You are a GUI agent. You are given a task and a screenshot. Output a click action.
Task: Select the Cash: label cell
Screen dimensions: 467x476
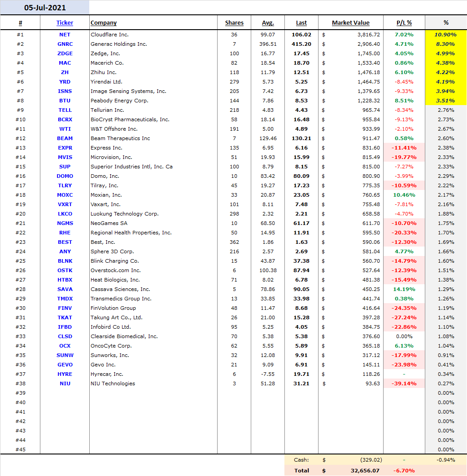(x=301, y=459)
